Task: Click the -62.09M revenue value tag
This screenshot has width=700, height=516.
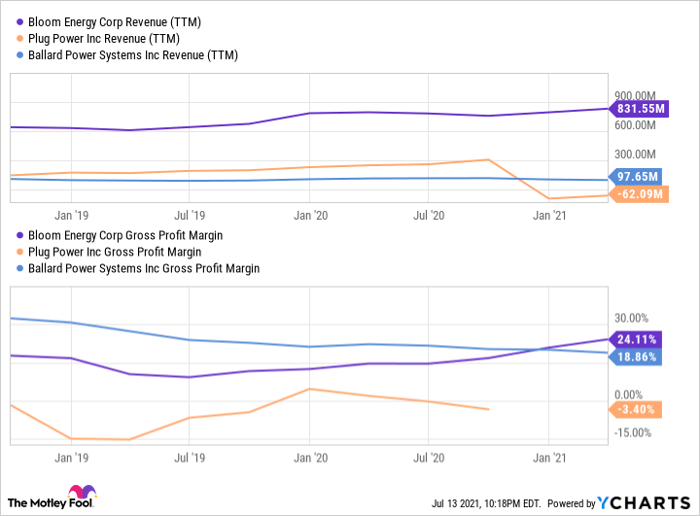Action: 637,194
